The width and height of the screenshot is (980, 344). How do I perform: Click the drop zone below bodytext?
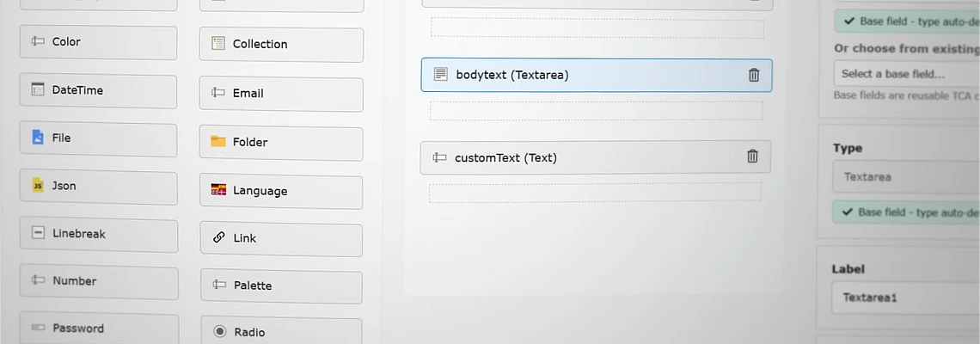coord(597,111)
